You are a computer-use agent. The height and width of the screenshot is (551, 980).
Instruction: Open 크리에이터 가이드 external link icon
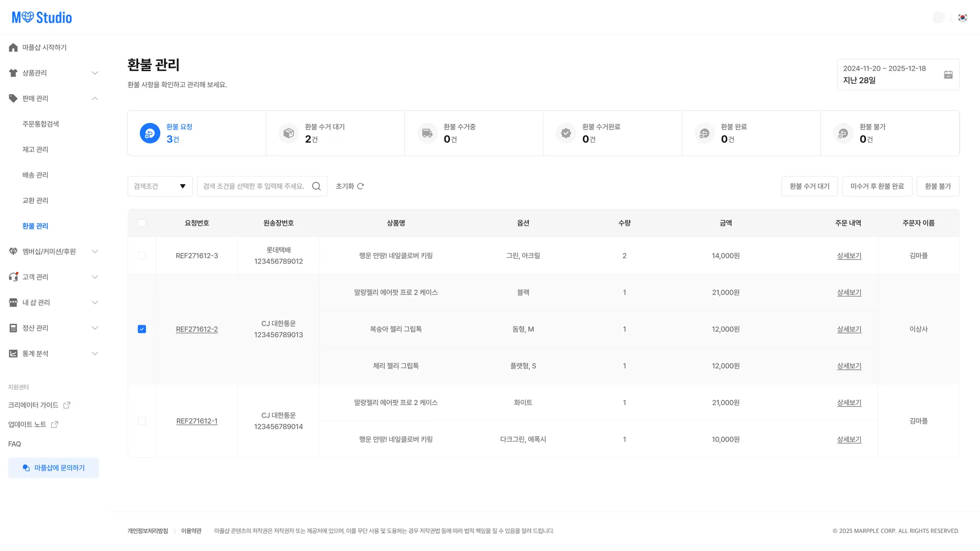point(67,405)
